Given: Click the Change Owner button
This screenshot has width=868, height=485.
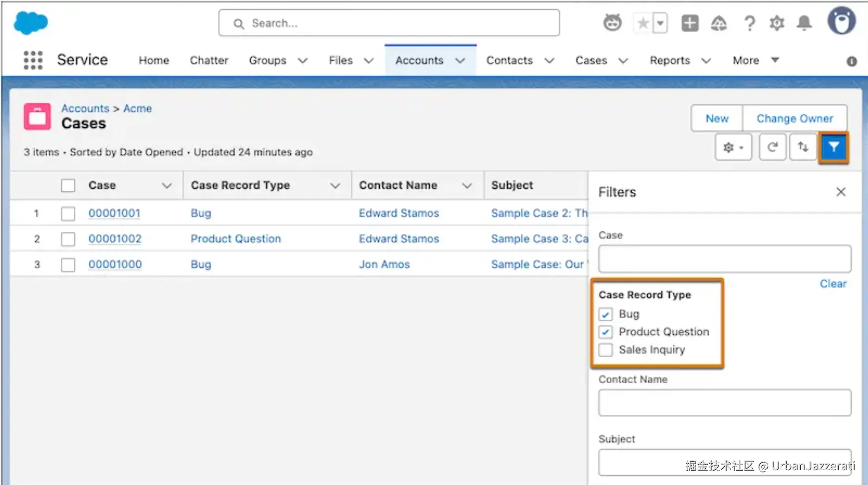Looking at the screenshot, I should (794, 119).
